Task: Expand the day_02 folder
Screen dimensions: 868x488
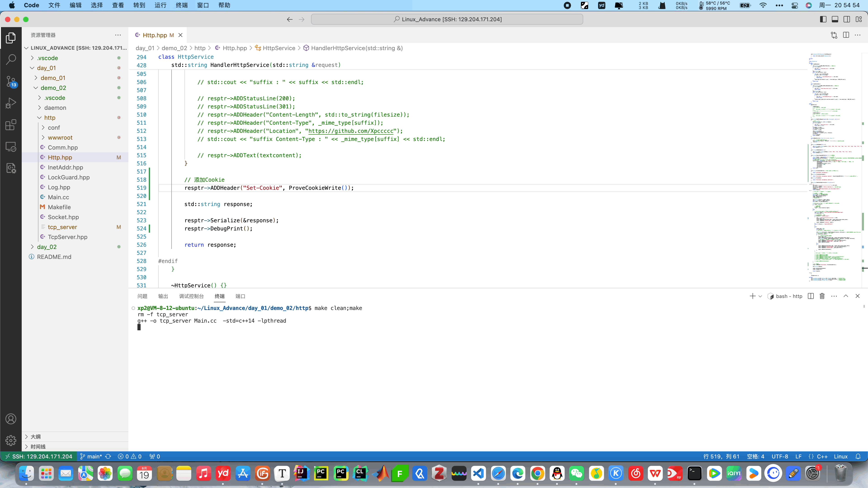Action: pyautogui.click(x=47, y=247)
